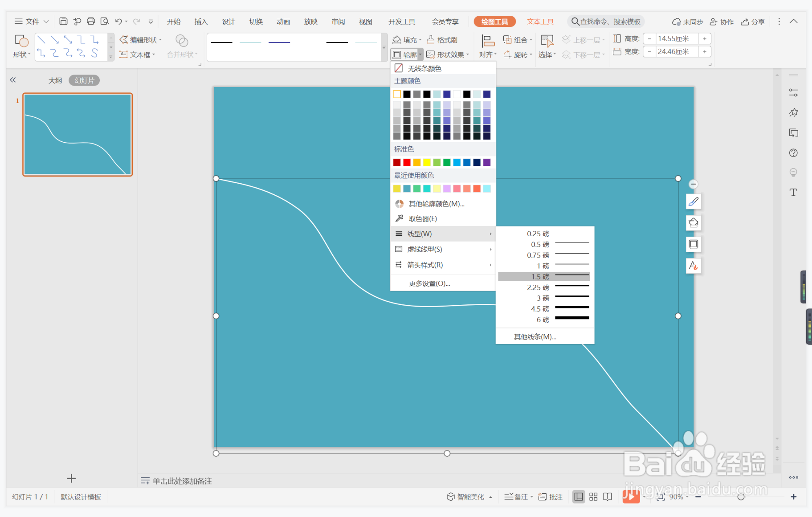
Task: Open the 插入 Insert tab
Action: pos(201,22)
